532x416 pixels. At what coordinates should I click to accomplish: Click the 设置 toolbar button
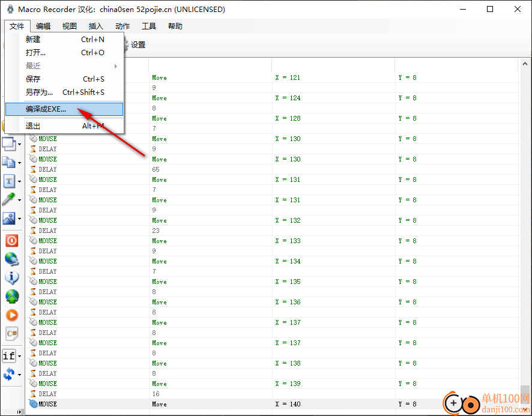click(134, 45)
